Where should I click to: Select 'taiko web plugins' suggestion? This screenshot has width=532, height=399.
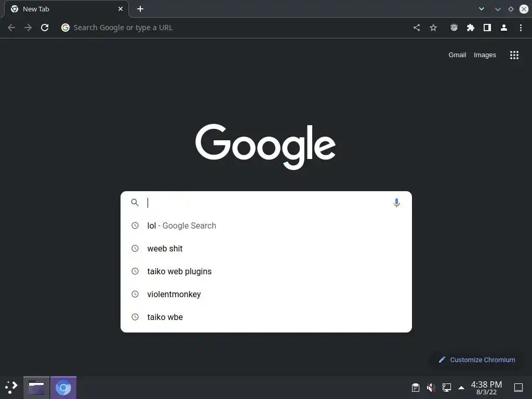[266, 271]
